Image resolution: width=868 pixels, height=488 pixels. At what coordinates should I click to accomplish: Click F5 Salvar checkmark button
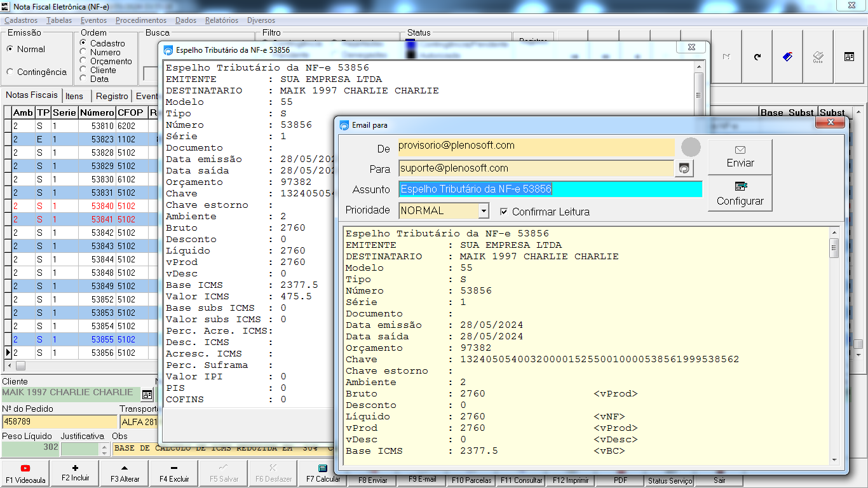click(x=224, y=473)
